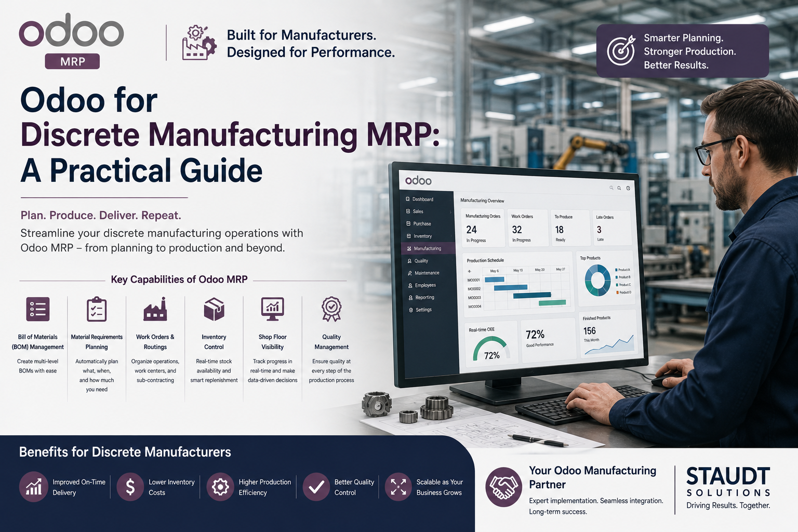
Task: Open the To Produce card showing 18
Action: click(x=570, y=228)
